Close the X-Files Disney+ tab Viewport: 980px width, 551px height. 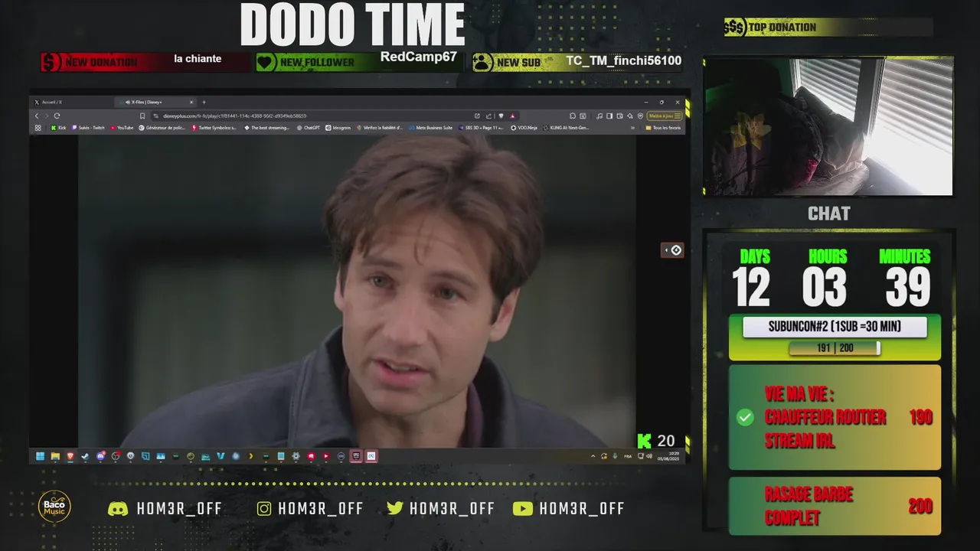(x=191, y=102)
